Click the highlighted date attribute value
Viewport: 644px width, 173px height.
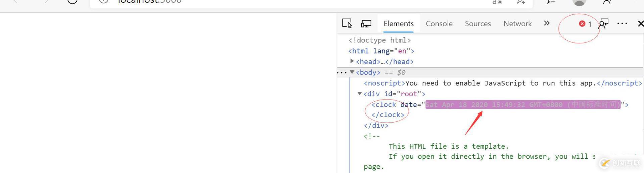523,105
